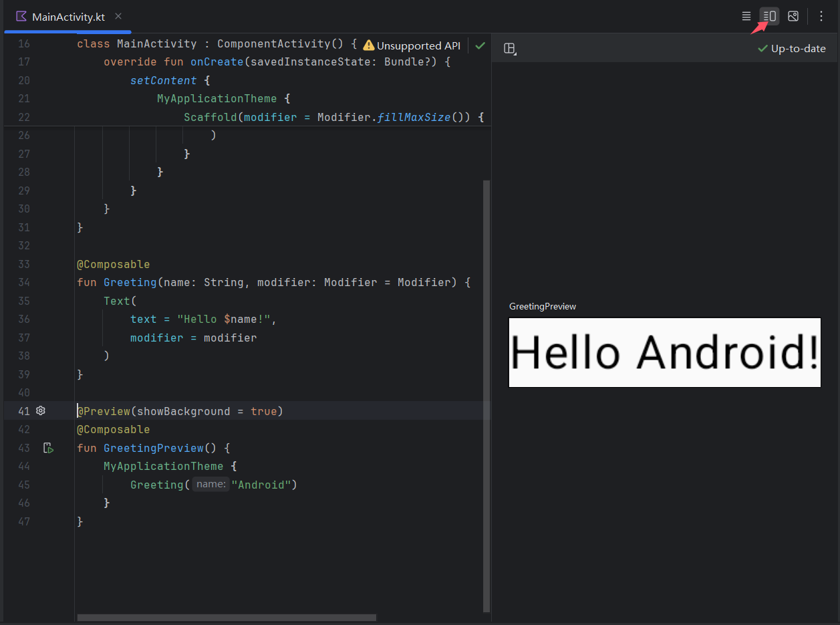This screenshot has height=625, width=840.
Task: Open preview layout options dropdown
Action: point(510,48)
